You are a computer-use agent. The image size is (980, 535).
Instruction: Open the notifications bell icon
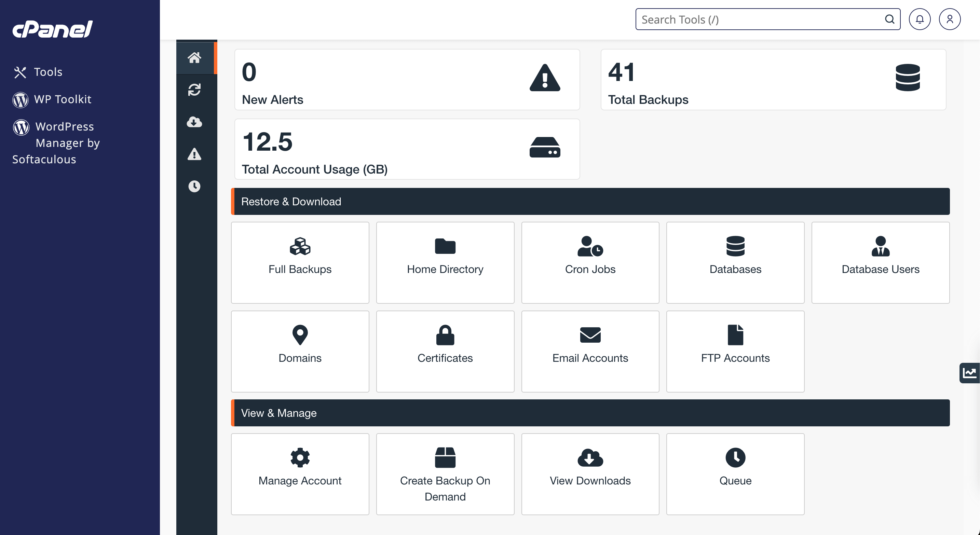pos(920,19)
